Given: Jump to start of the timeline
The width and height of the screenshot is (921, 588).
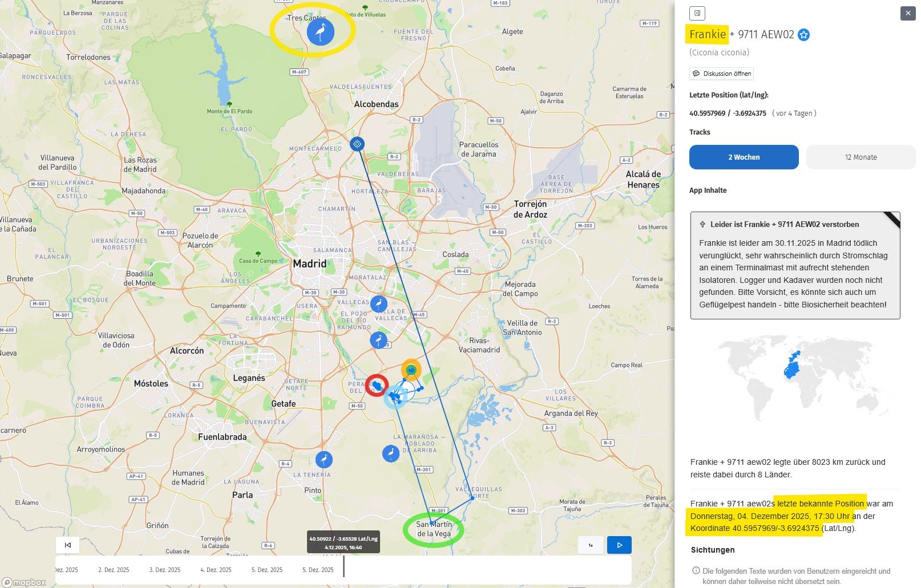Looking at the screenshot, I should pyautogui.click(x=67, y=545).
